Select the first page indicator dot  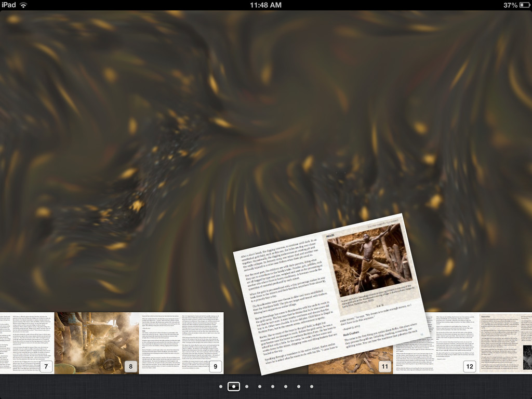(221, 387)
